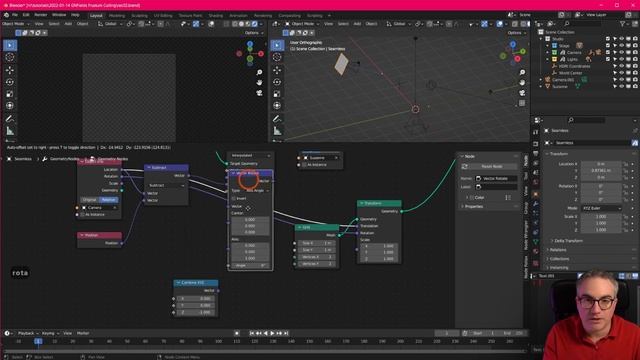
Task: Hide the Studio collection in viewport
Action: point(622,39)
